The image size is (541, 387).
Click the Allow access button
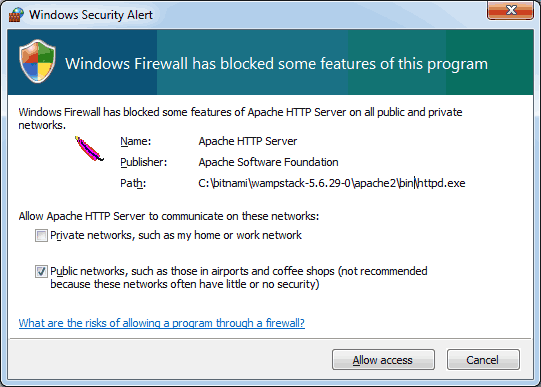coord(383,360)
